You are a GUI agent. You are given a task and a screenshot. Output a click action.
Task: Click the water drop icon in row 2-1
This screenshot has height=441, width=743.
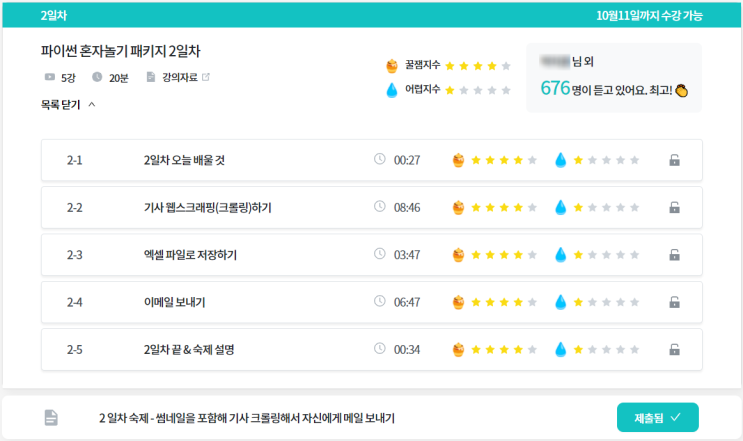561,160
